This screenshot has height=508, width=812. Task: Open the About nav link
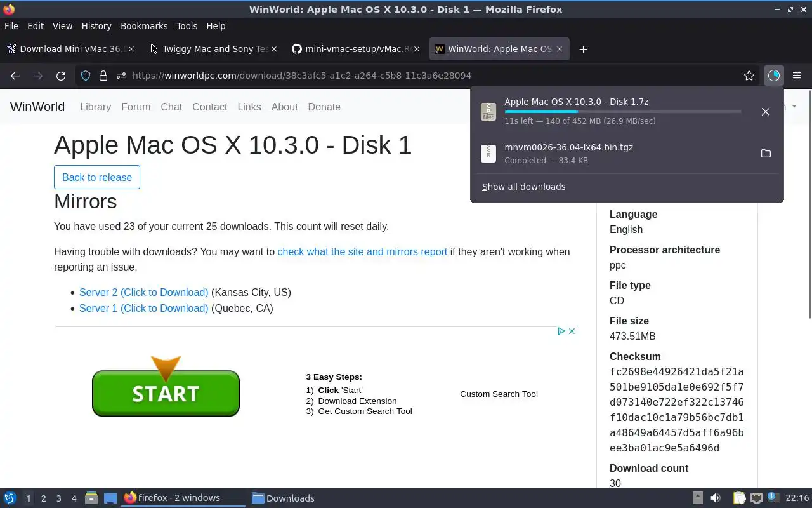click(284, 107)
